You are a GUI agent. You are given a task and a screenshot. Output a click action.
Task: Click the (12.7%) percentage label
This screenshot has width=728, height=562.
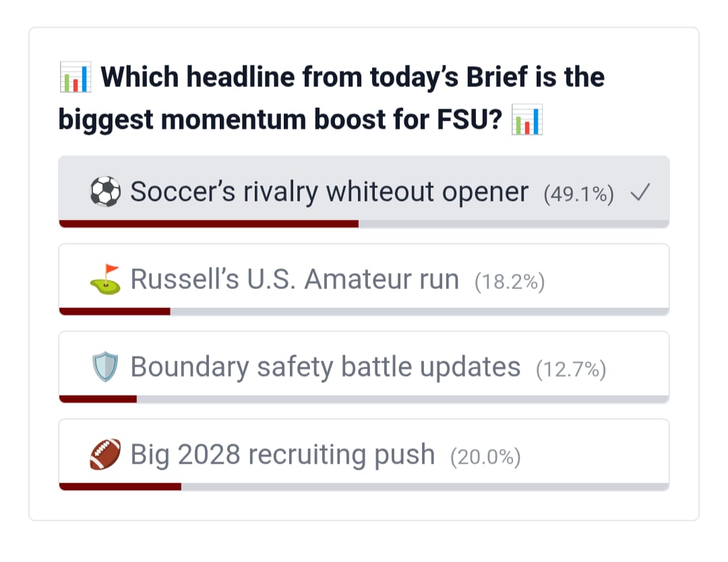[571, 369]
